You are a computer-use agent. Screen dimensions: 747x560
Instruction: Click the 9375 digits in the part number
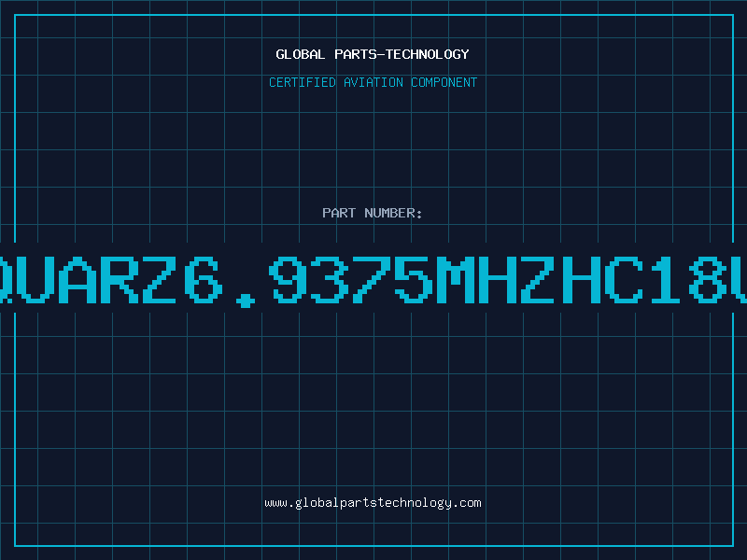[351, 280]
